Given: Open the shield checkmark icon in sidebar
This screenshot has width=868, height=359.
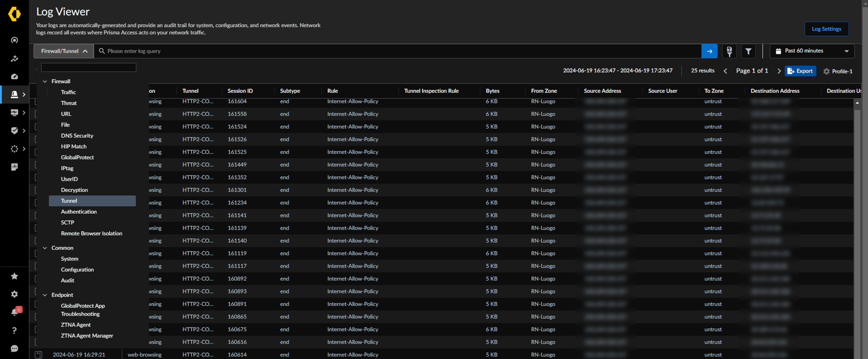Looking at the screenshot, I should tap(14, 131).
